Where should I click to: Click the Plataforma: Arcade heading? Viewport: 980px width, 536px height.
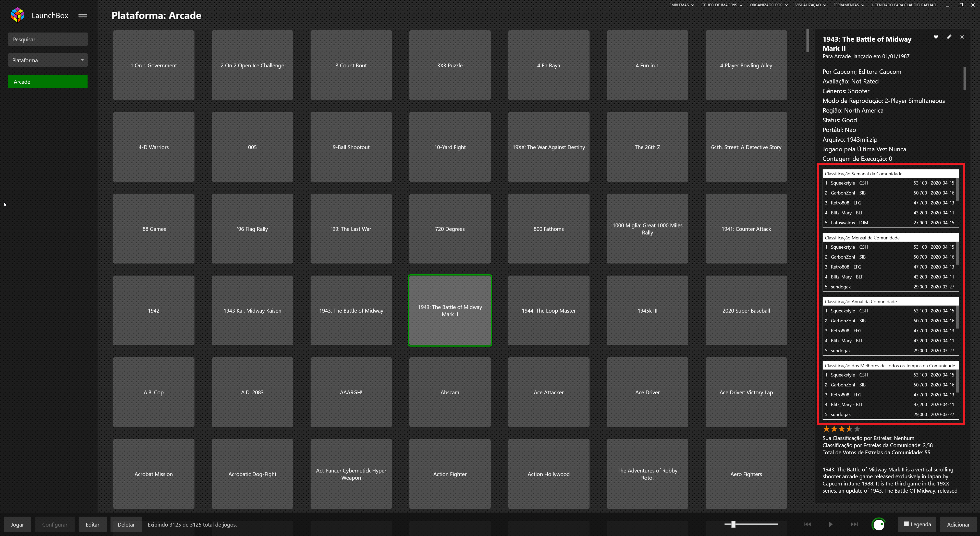(x=156, y=16)
